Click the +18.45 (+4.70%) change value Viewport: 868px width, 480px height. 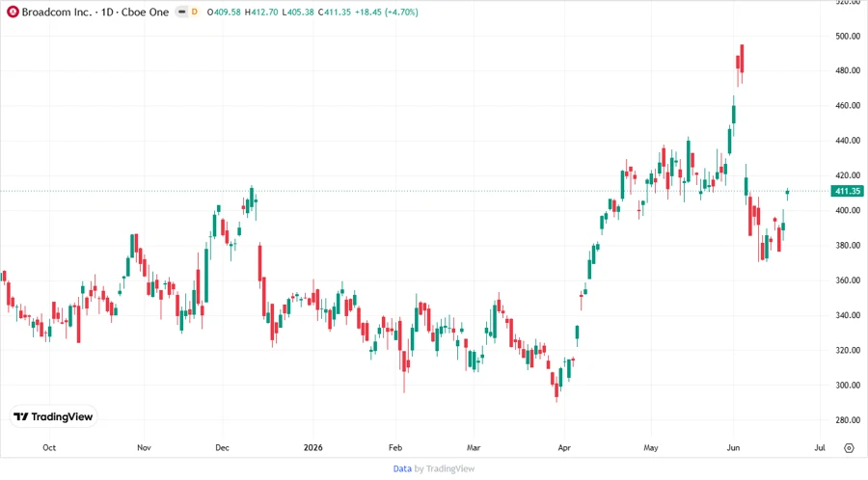point(387,13)
